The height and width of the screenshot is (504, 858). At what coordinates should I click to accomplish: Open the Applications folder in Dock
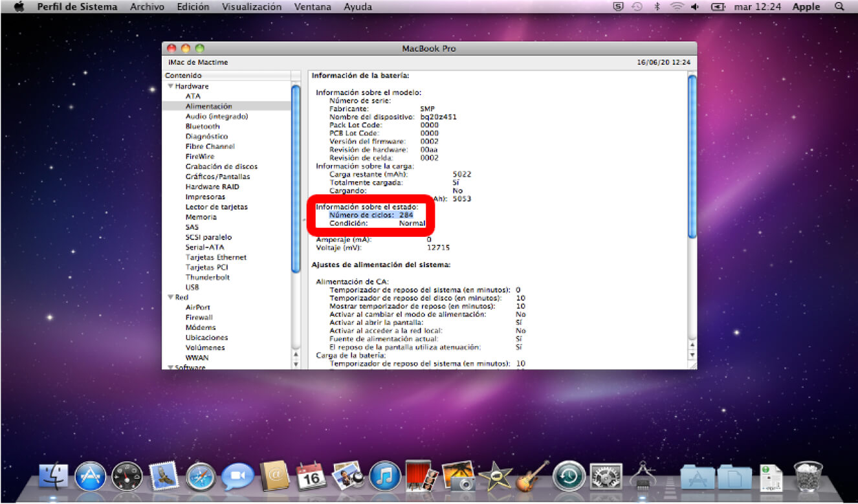(x=698, y=477)
